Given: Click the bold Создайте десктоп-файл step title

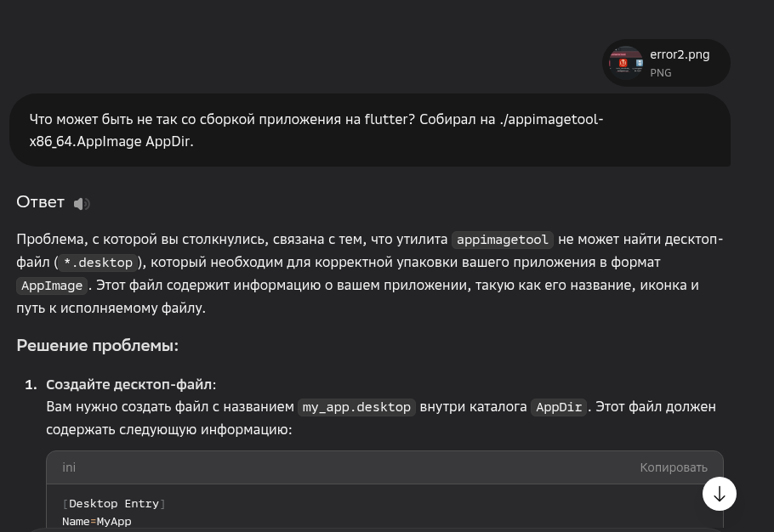Looking at the screenshot, I should [131, 384].
